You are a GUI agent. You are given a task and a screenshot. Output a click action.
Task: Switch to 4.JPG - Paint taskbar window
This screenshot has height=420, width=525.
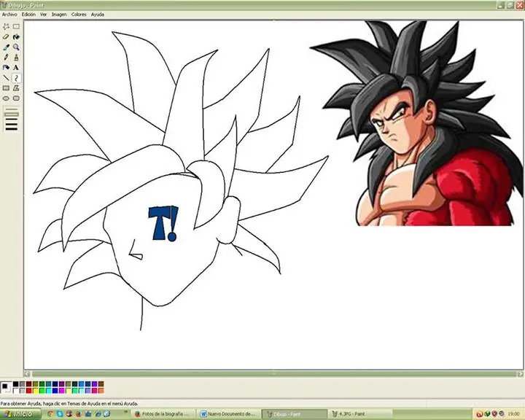point(360,414)
